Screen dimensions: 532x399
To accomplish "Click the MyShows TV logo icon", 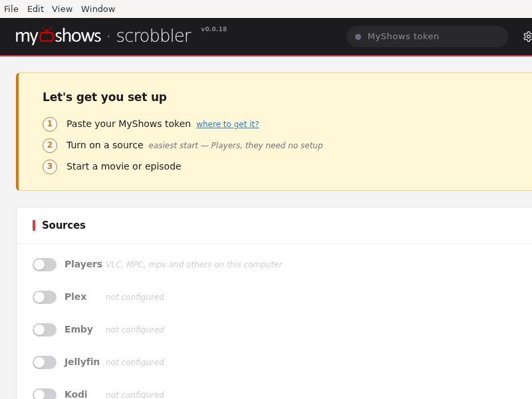I will click(x=47, y=35).
